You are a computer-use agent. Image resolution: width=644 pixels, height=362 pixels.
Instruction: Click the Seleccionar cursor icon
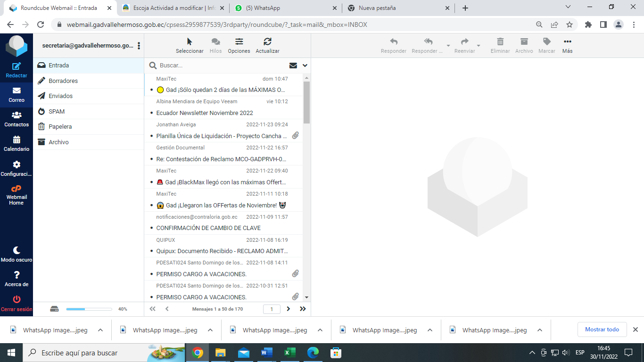pos(190,42)
